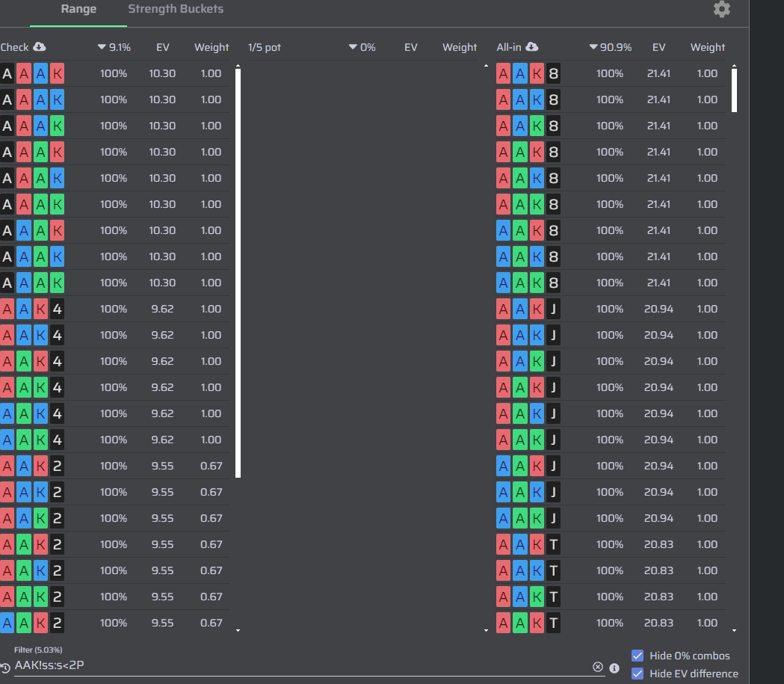Sort All-in list by EV header
This screenshot has width=784, height=684.
tap(658, 47)
